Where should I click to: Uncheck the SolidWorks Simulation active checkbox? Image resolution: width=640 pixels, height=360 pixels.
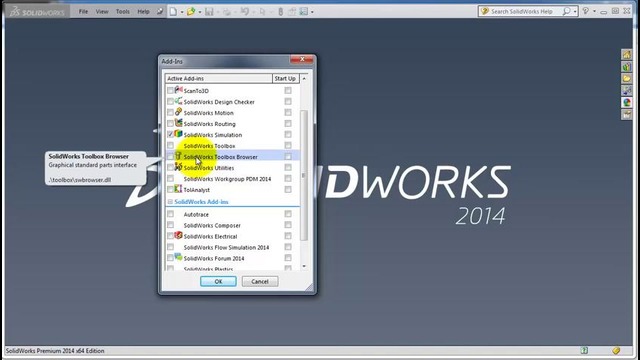(x=170, y=134)
